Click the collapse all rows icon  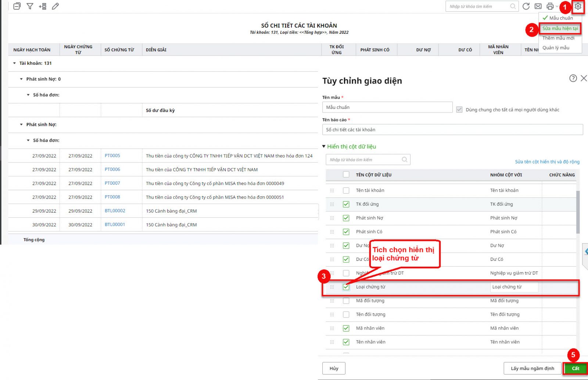point(17,6)
